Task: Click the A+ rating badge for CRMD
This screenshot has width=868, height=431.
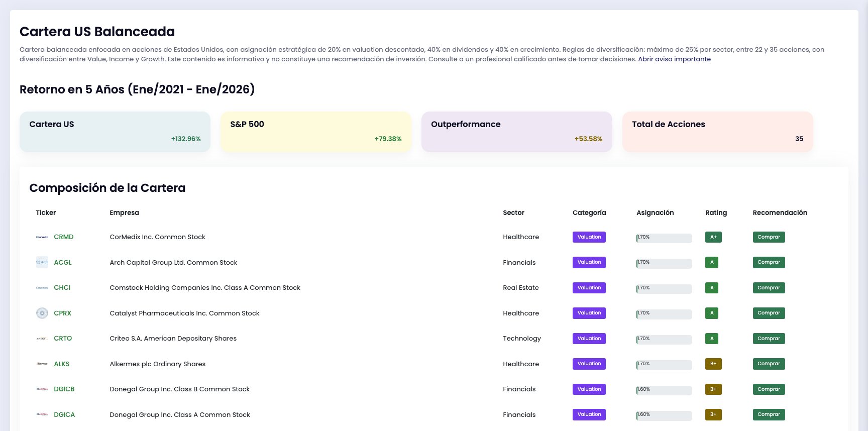Action: (713, 237)
